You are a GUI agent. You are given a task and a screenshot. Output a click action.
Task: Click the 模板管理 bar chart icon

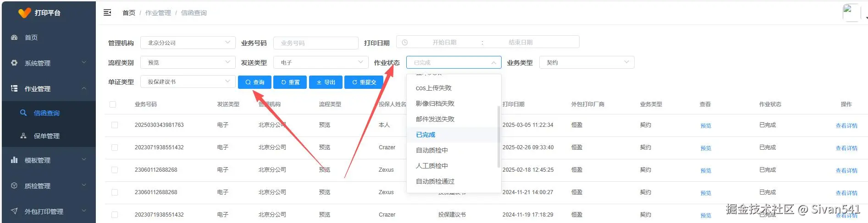[x=14, y=160]
